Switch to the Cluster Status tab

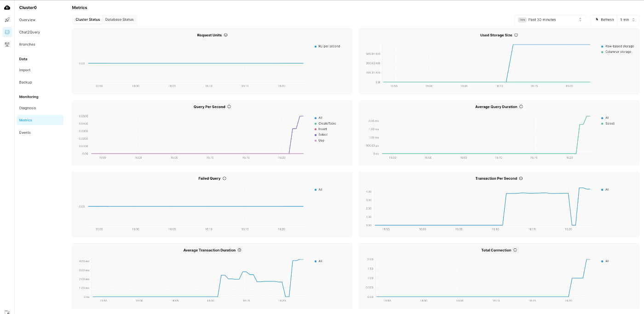click(88, 19)
